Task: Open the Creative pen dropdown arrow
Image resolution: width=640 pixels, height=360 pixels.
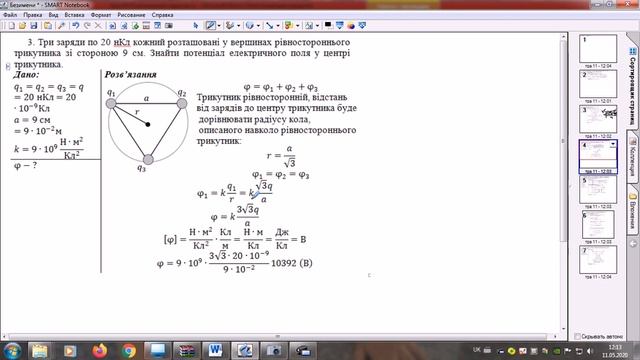Action: click(x=238, y=26)
